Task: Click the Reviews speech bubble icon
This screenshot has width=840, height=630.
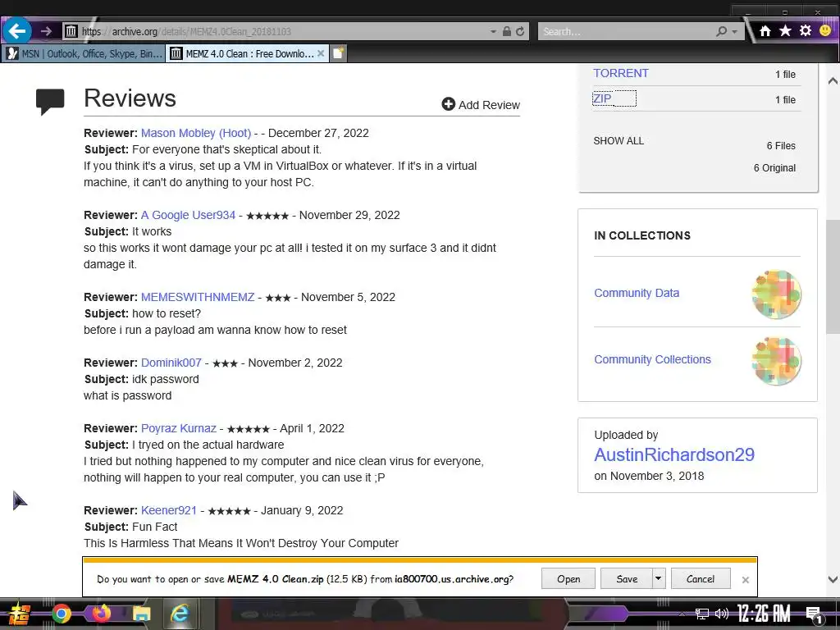Action: click(x=50, y=101)
